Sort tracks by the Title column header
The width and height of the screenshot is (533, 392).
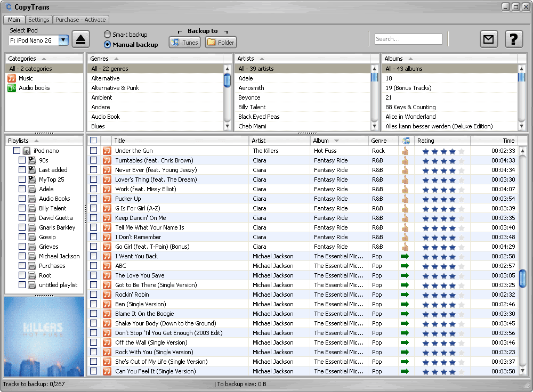click(x=180, y=141)
